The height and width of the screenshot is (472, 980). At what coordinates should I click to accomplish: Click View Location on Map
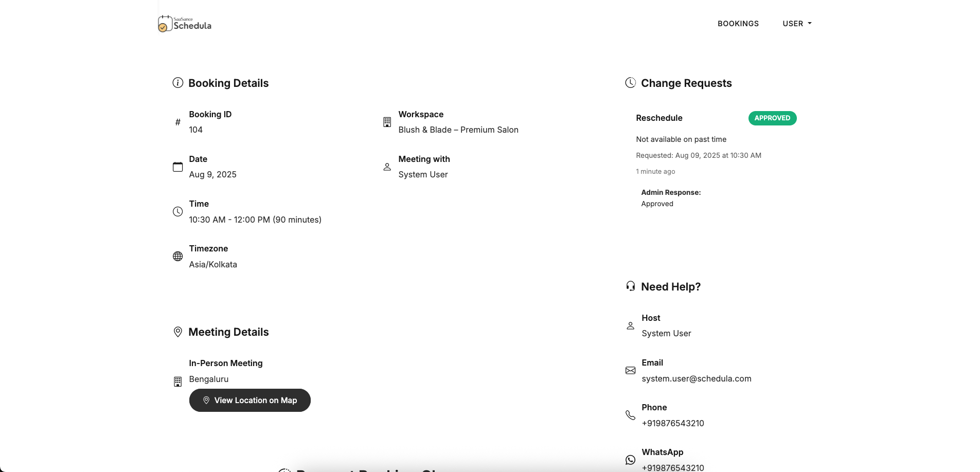coord(250,400)
